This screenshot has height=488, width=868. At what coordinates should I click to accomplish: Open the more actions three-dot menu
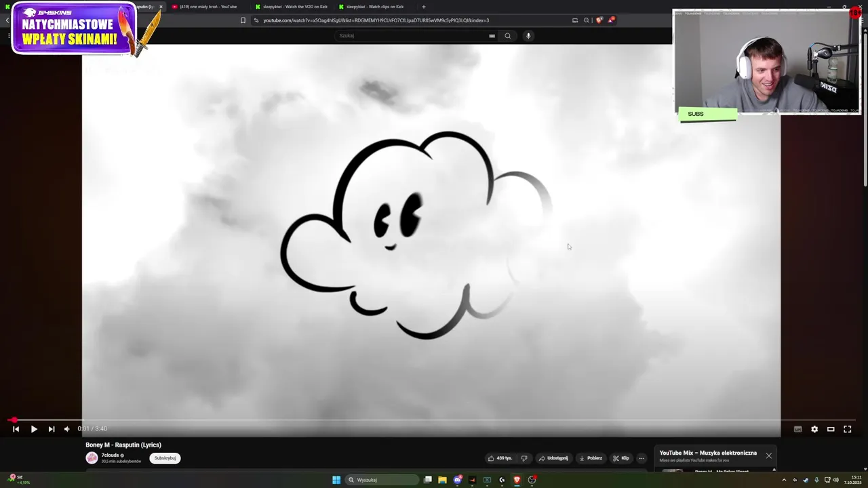click(x=642, y=458)
